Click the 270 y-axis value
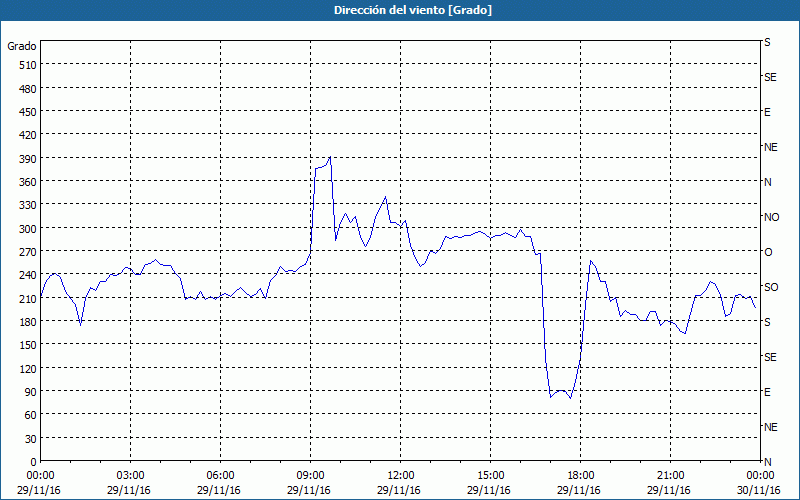Image resolution: width=800 pixels, height=500 pixels. tap(28, 252)
